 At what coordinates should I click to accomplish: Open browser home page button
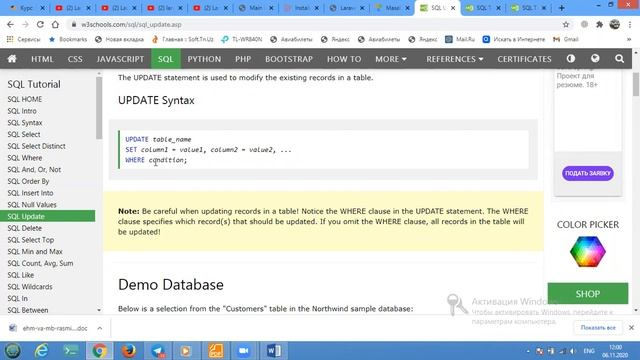[x=55, y=24]
